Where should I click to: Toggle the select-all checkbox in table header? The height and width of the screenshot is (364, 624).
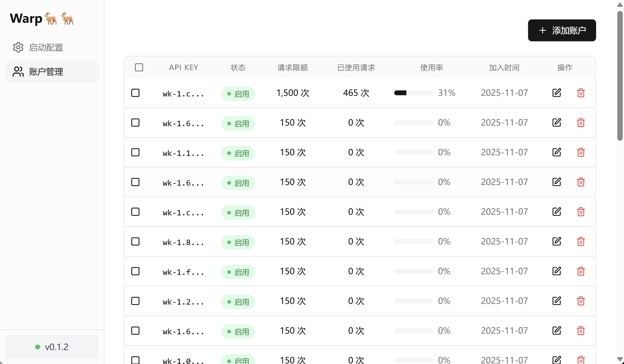[139, 67]
